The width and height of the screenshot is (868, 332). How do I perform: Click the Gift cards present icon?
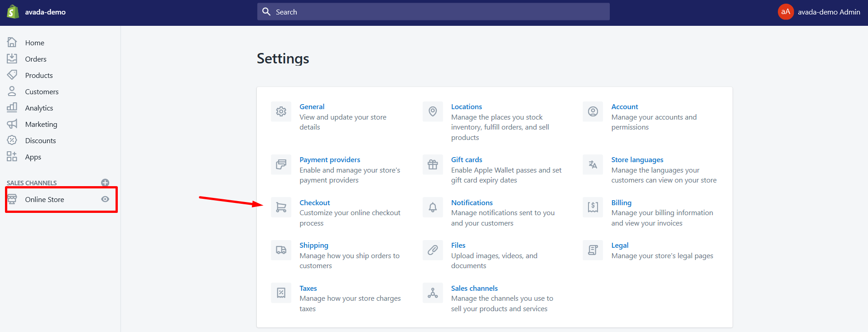[x=433, y=164]
